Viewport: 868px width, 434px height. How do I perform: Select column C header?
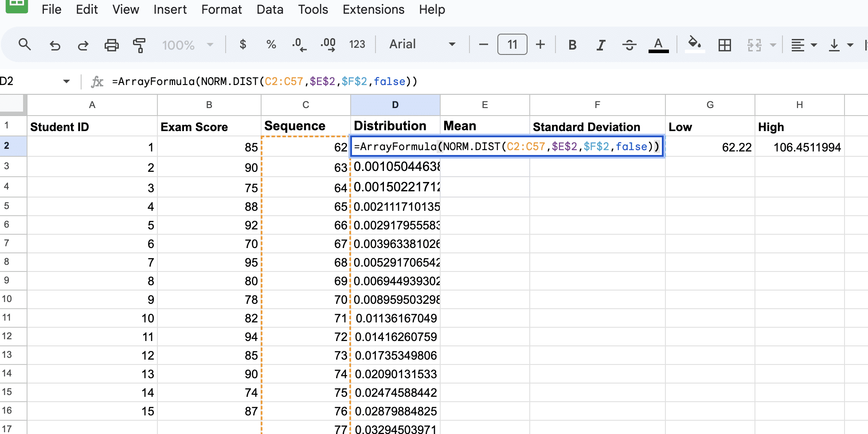click(305, 105)
